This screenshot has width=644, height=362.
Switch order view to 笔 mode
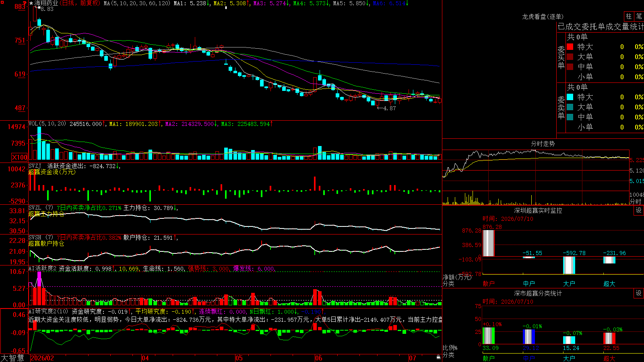639,16
